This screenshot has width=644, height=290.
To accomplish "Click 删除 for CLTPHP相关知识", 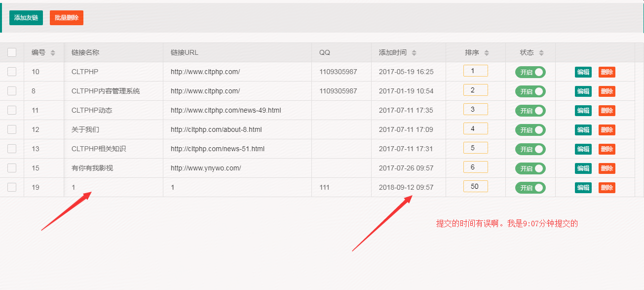I will pyautogui.click(x=607, y=149).
